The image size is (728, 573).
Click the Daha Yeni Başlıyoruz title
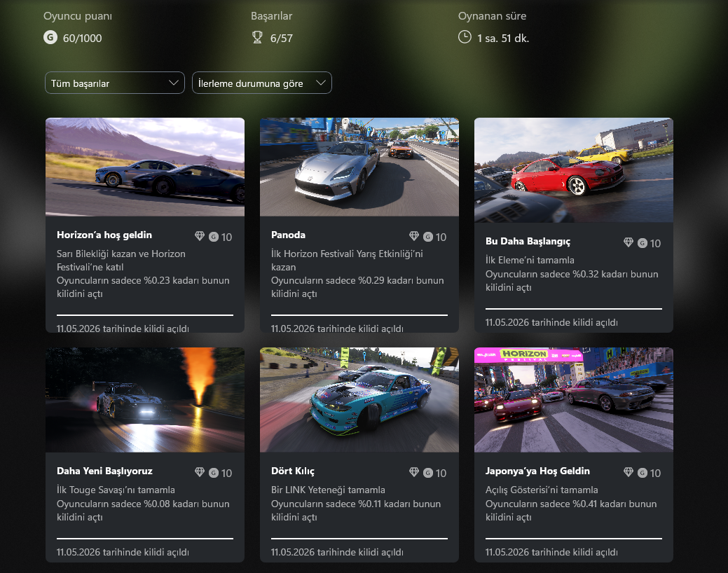tap(104, 471)
